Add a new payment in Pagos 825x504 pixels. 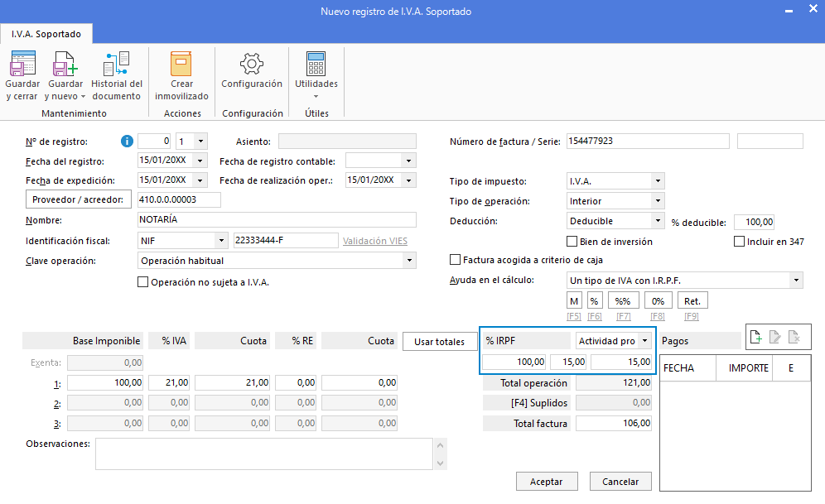click(x=756, y=337)
